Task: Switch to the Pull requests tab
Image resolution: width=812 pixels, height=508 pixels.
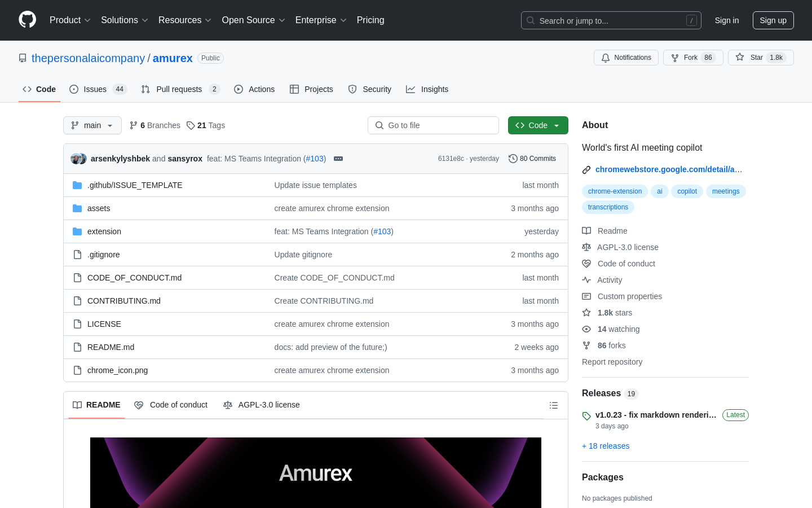Action: coord(180,89)
